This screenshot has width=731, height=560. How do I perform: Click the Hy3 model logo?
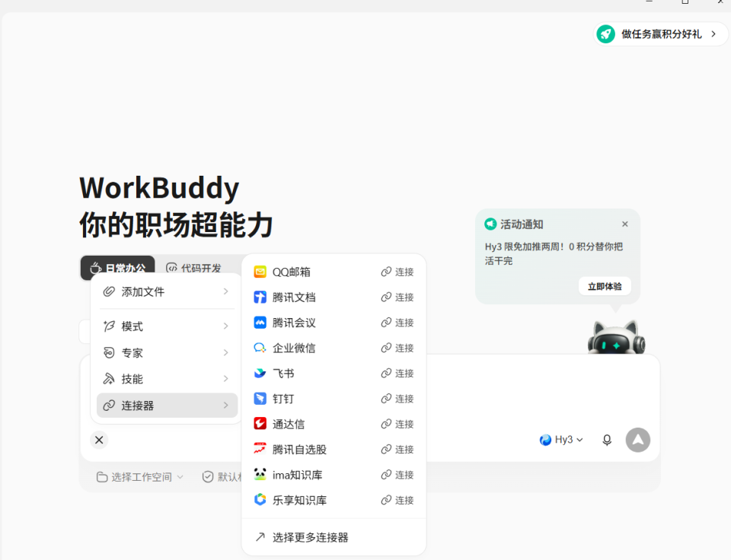[545, 440]
